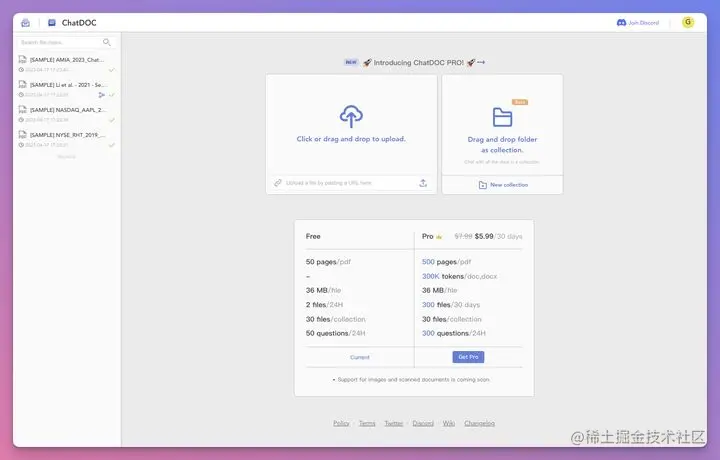The width and height of the screenshot is (720, 460).
Task: Click '500 pages/pdf' in Pro column
Action: [446, 262]
